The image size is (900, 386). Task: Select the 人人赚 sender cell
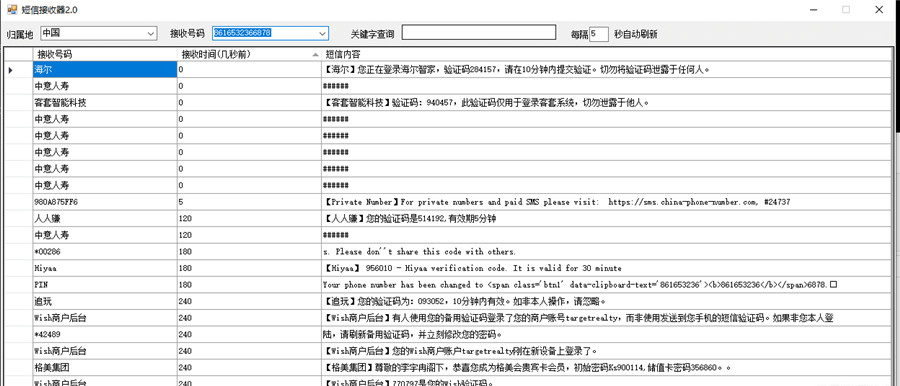[x=104, y=219]
